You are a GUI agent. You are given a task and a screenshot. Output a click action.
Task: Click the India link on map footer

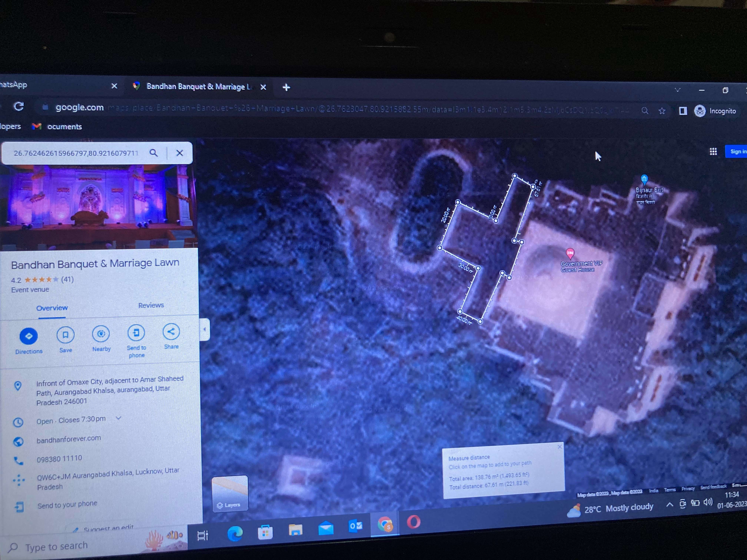(653, 491)
